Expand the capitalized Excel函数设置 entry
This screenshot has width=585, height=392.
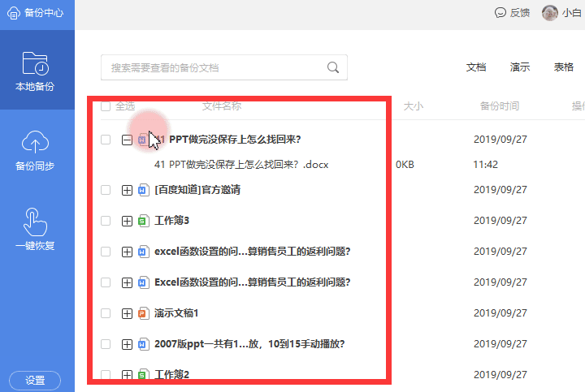(x=127, y=282)
